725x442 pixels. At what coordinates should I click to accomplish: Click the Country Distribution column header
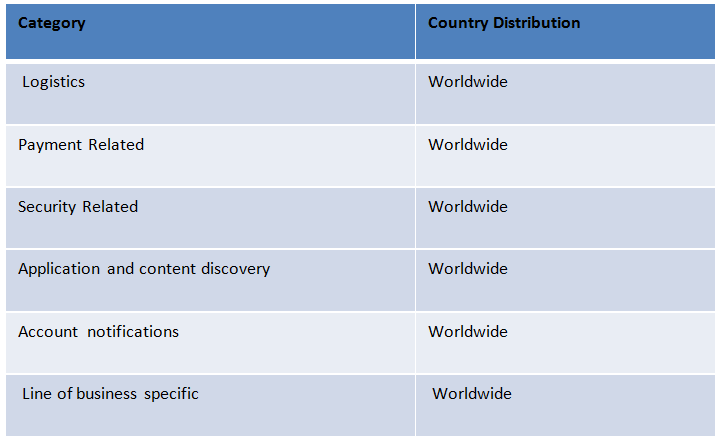point(565,31)
